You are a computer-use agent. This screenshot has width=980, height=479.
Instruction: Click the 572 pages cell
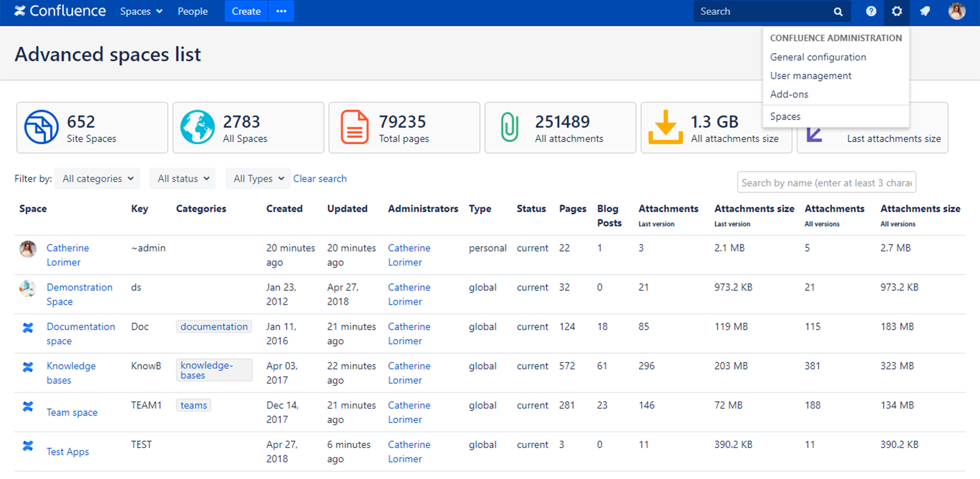pyautogui.click(x=567, y=366)
